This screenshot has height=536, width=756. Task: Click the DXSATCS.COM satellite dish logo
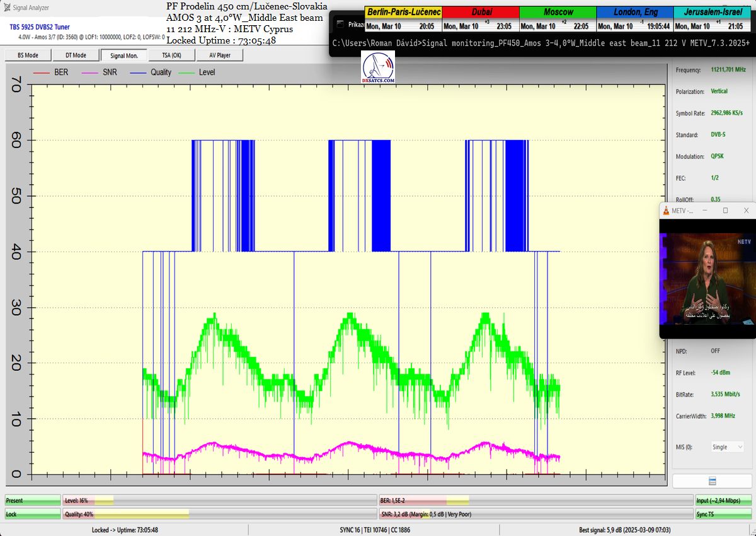(379, 67)
